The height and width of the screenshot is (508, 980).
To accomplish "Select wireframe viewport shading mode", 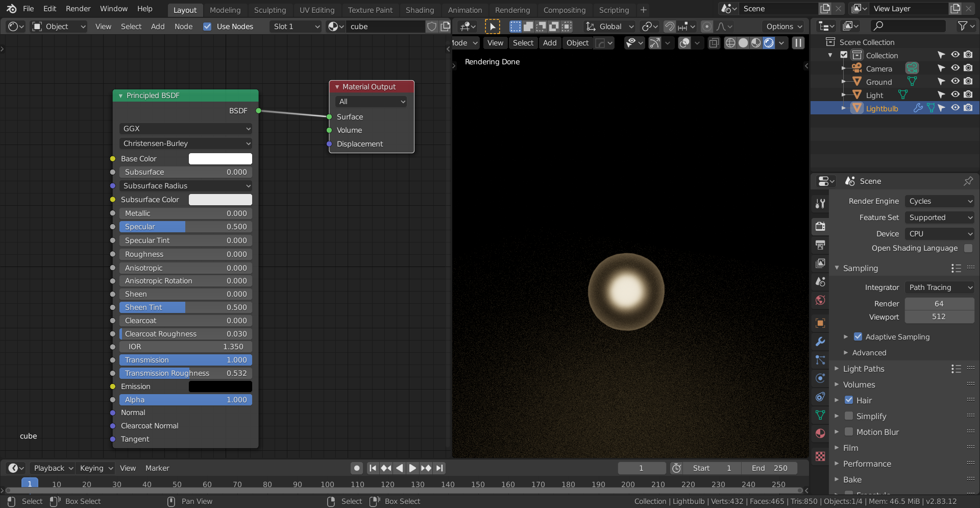I will pyautogui.click(x=730, y=43).
